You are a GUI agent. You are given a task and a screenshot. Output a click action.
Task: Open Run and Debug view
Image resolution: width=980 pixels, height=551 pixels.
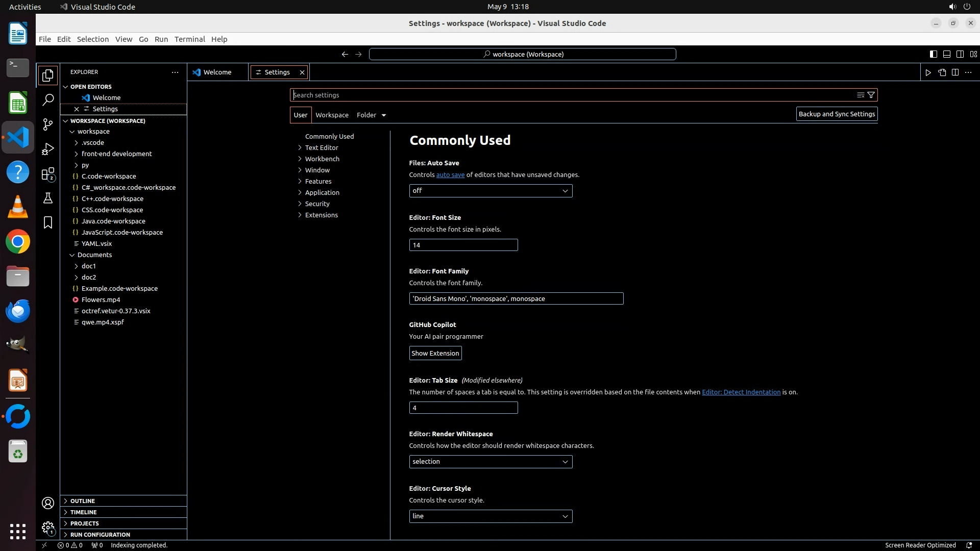pos(48,149)
